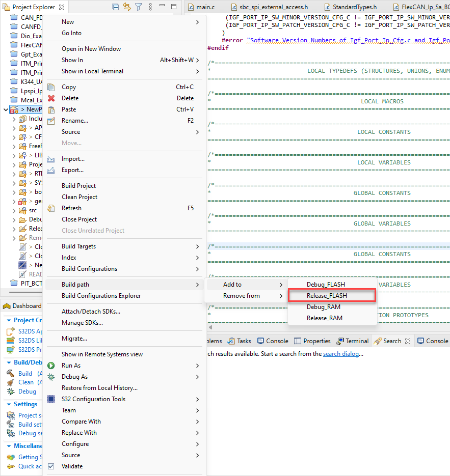Collapse the Miscellaneous dashboard section
Image resolution: width=450 pixels, height=476 pixels.
coord(9,446)
